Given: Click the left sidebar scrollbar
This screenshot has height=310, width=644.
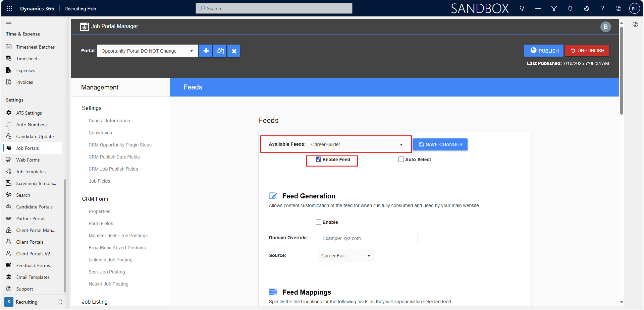Looking at the screenshot, I should tap(65, 236).
